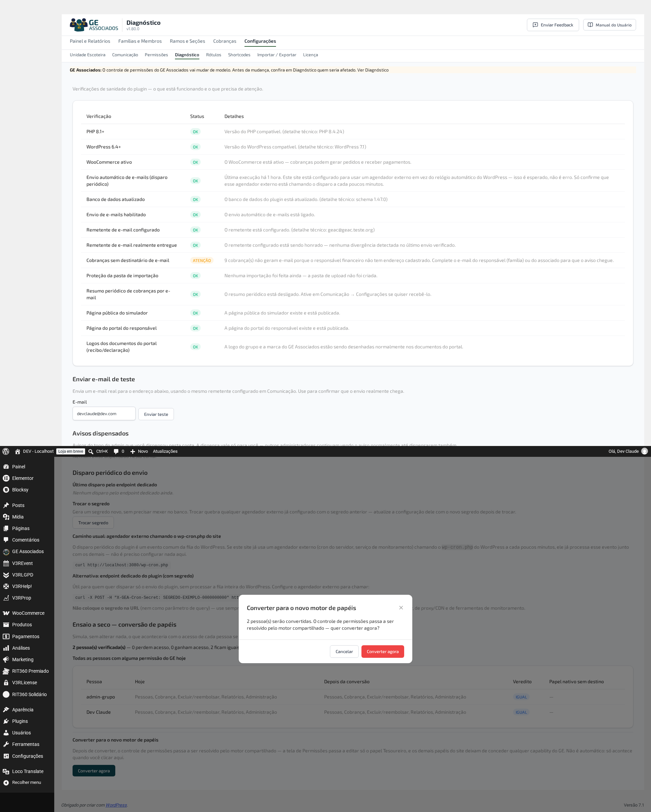This screenshot has height=812, width=651.
Task: Click the Elementor sidebar icon
Action: click(x=6, y=478)
